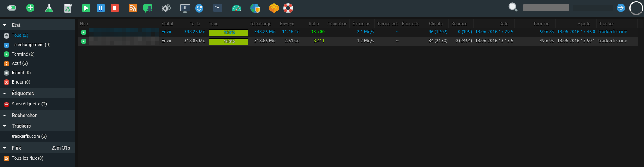Open the orange RSS feed manager icon
The image size is (644, 167).
pos(133,8)
